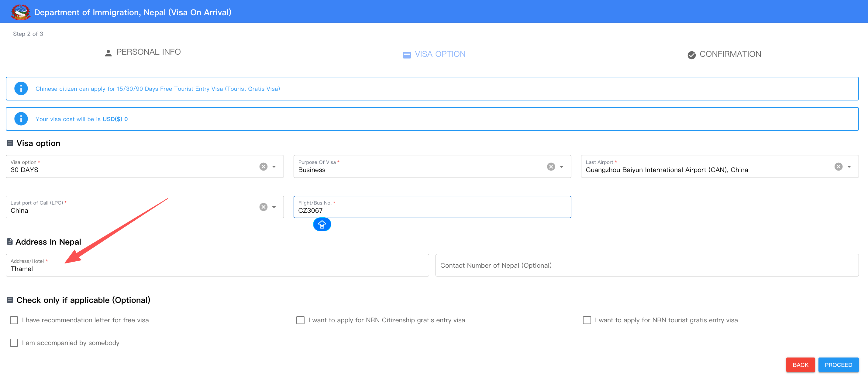This screenshot has width=868, height=383.
Task: Expand the Last Airport dropdown list
Action: [x=849, y=167]
